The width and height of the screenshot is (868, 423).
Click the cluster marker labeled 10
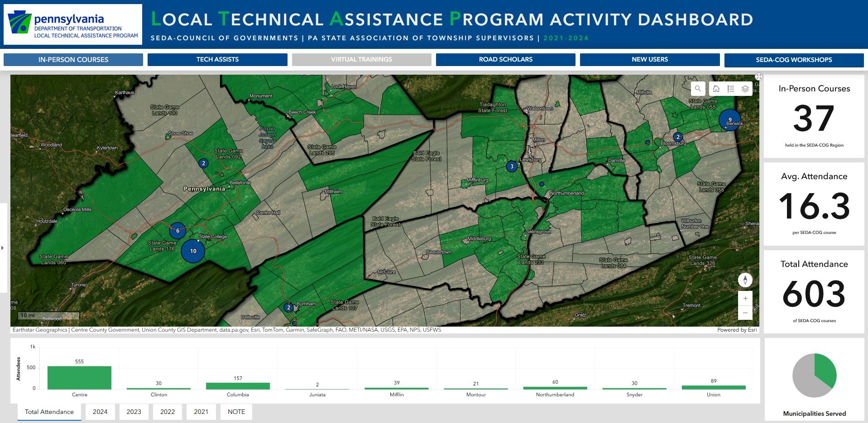point(193,251)
